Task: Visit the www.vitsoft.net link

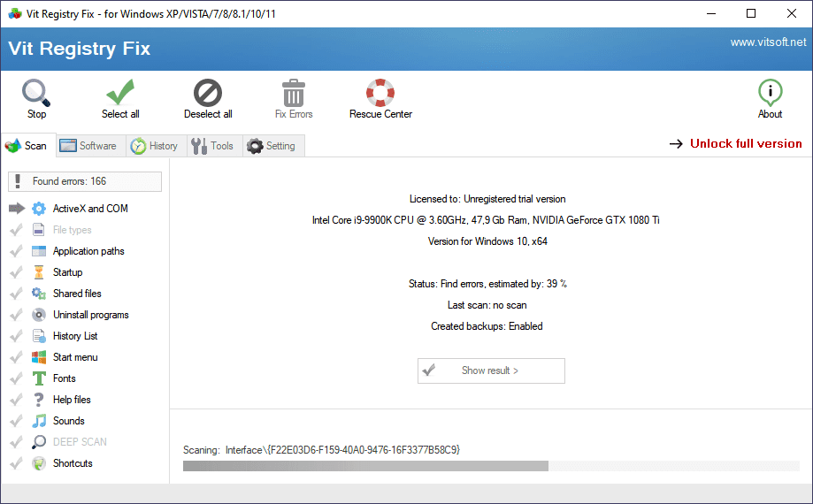Action: pyautogui.click(x=769, y=42)
